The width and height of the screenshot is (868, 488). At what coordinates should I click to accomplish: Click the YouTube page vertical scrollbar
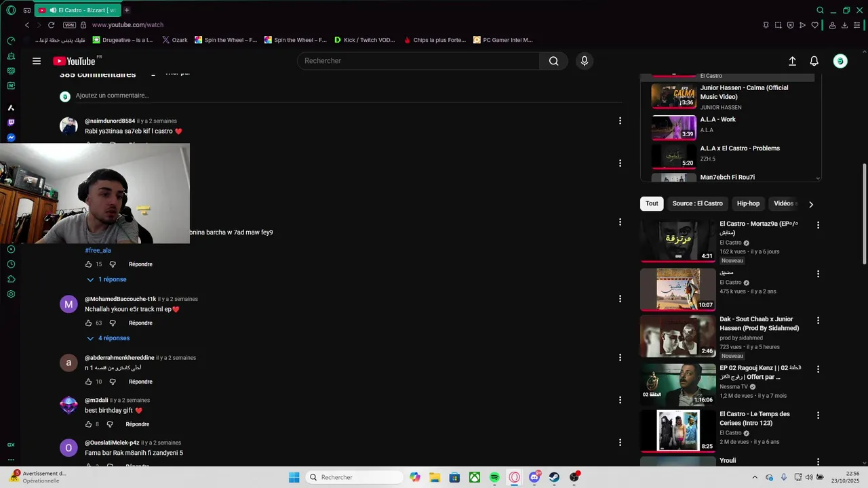pos(864,213)
